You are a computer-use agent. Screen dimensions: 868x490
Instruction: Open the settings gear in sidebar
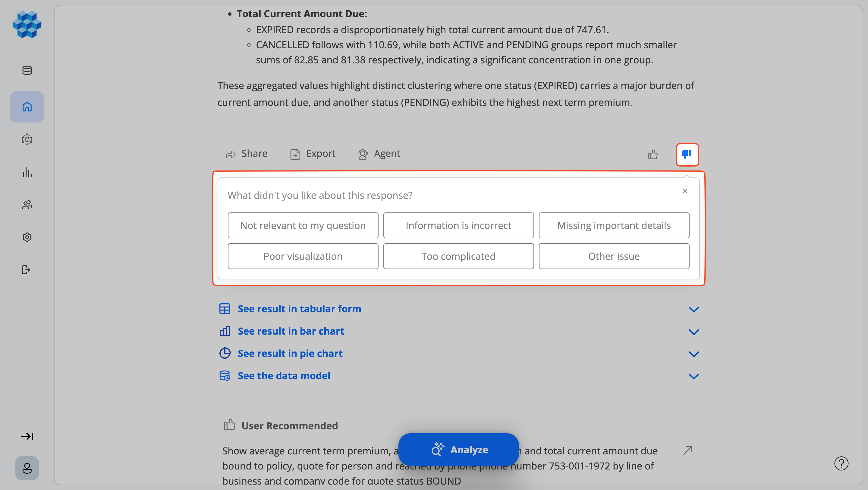[x=27, y=237]
